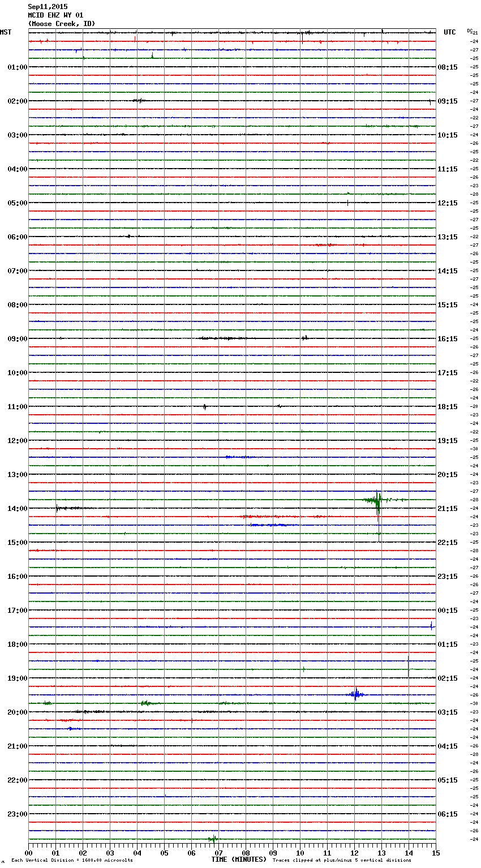Screen dimensions: 481x868
Task: Click the 23:00 MST time label
Action: pos(18,814)
